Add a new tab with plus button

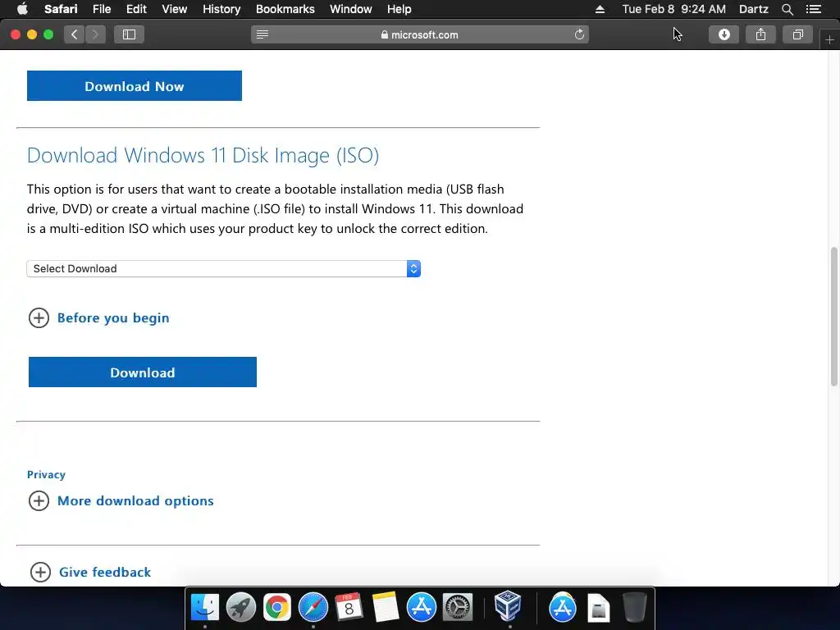pos(829,39)
